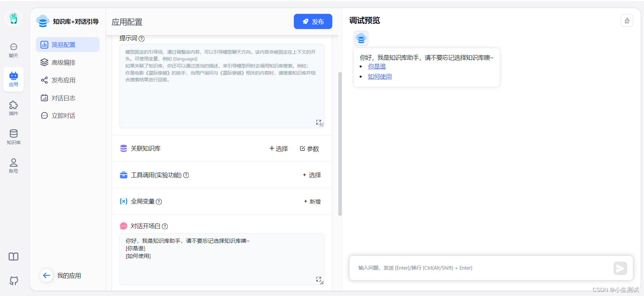Focus the 输入问题 chat input
Image resolution: width=644 pixels, height=296 pixels.
click(x=482, y=268)
